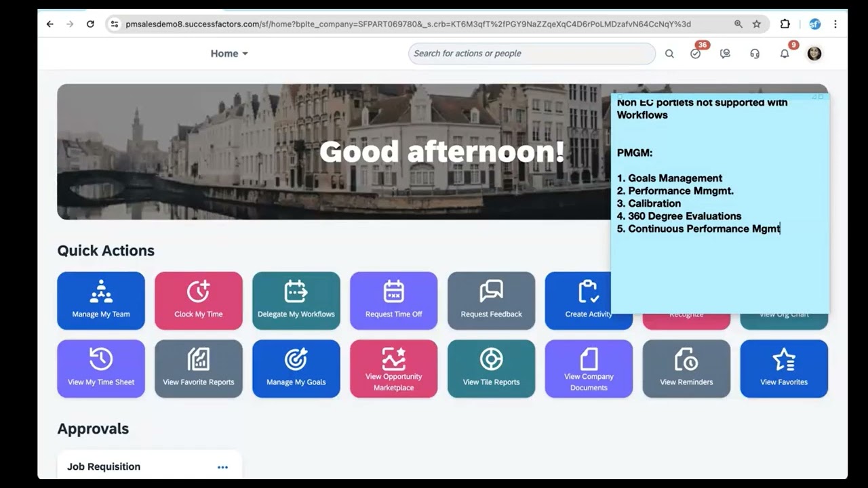Click the browser zoom magnifier icon
868x488 pixels.
(738, 24)
